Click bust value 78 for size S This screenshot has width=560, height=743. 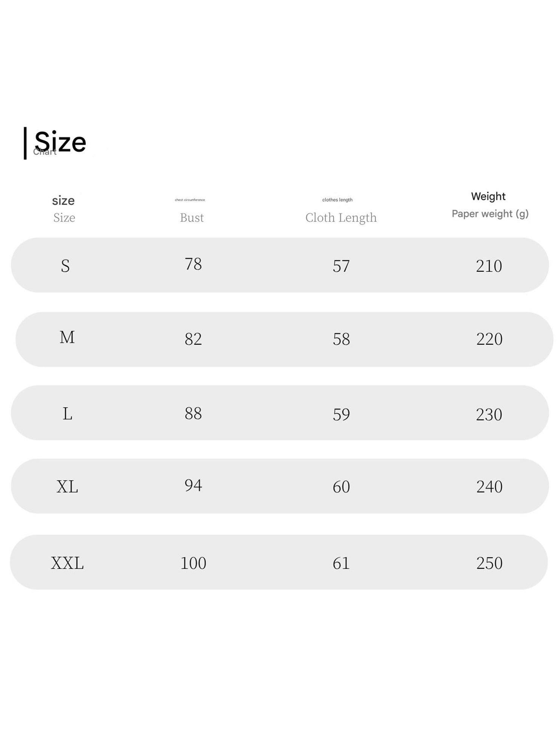193,264
